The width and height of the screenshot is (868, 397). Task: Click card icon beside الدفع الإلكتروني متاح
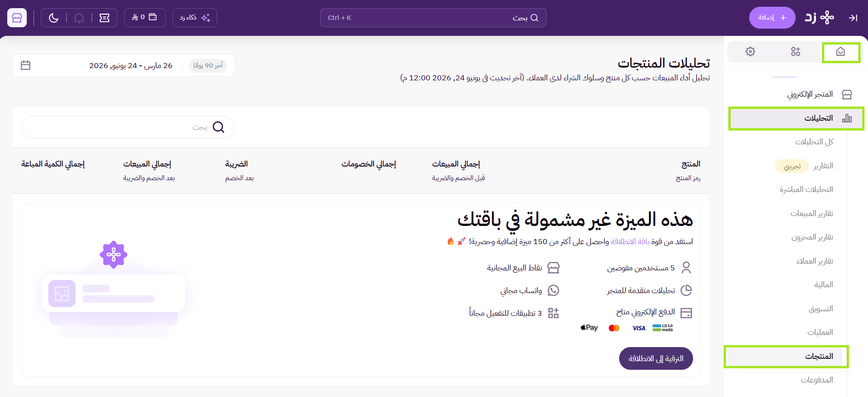pos(686,313)
